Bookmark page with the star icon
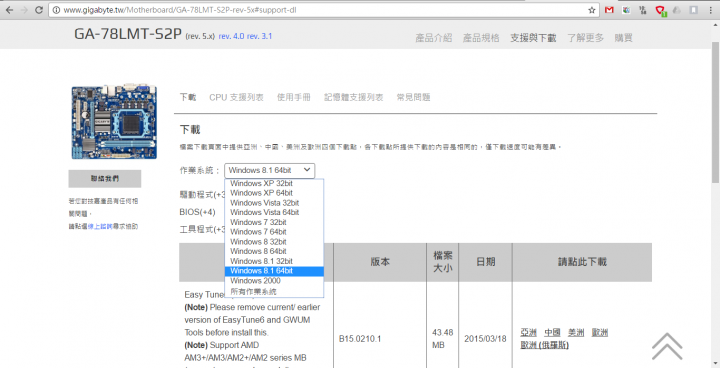This screenshot has height=368, width=720. click(x=592, y=10)
